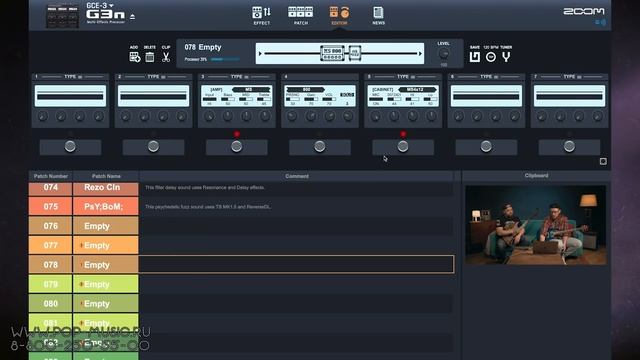Screen dimensions: 640x360
Task: Toggle footswitch of slot 6
Action: pyautogui.click(x=486, y=147)
